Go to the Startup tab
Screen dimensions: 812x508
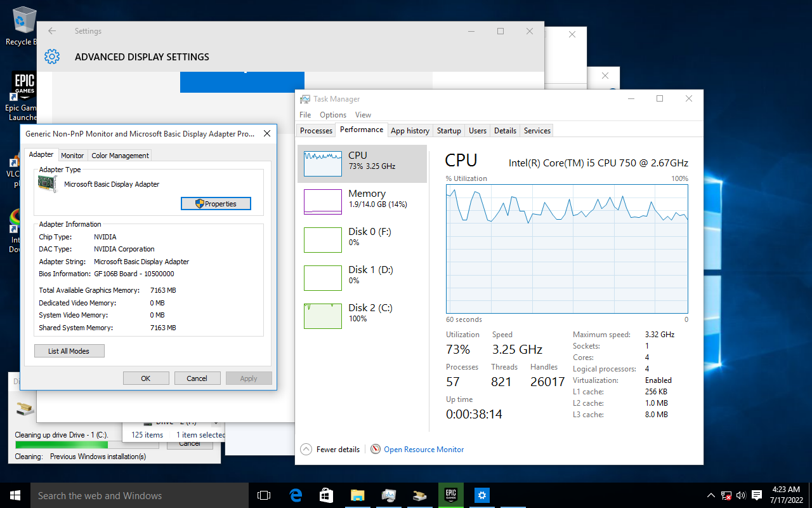(x=449, y=131)
